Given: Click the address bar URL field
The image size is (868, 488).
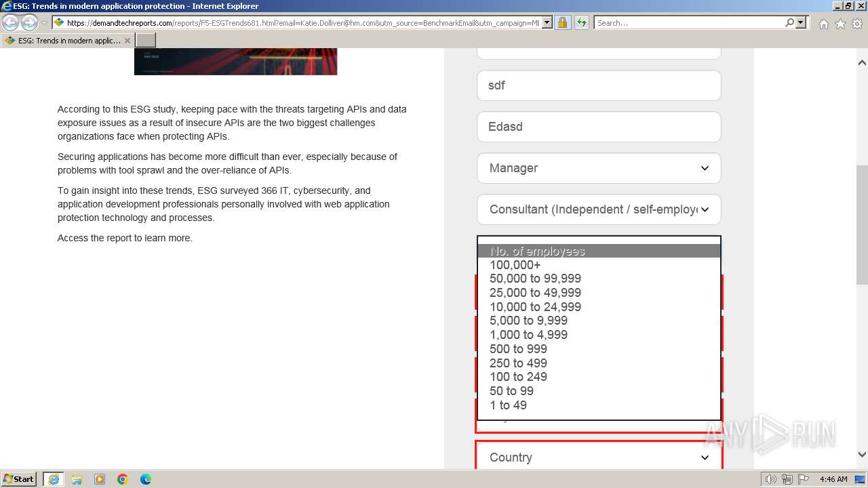Looking at the screenshot, I should pos(303,22).
